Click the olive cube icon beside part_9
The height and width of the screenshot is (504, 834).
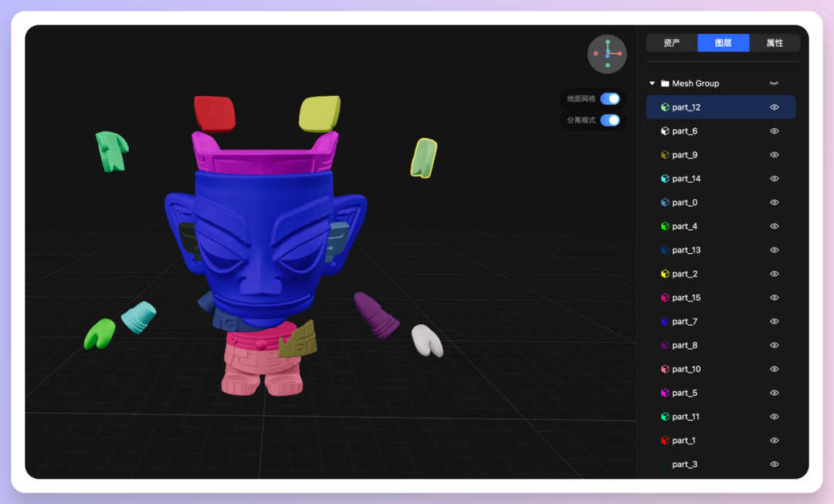tap(665, 155)
